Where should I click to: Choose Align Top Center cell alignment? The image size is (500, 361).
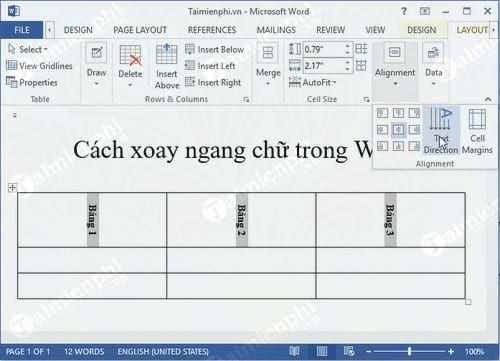click(x=398, y=113)
